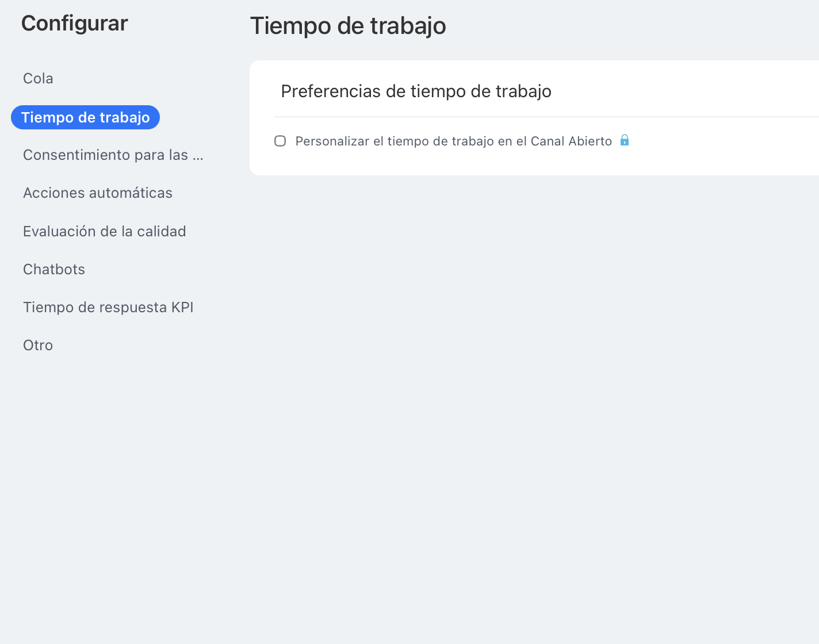
Task: Click the Configurar sidebar heading
Action: point(75,24)
